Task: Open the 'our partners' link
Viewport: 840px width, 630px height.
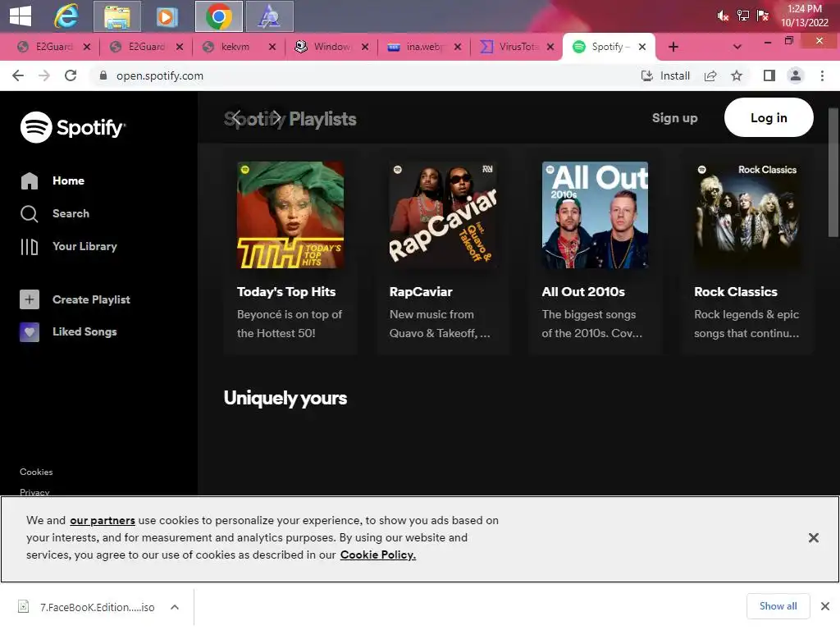Action: pos(103,520)
